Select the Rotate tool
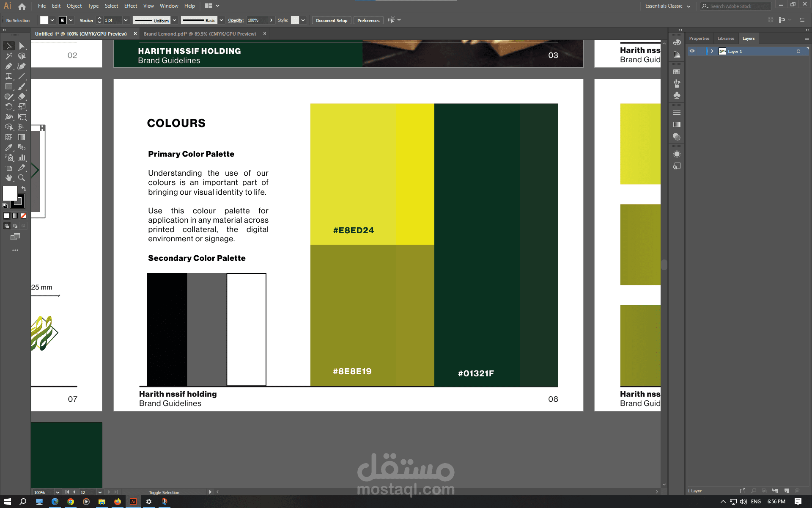This screenshot has width=812, height=508. [8, 107]
